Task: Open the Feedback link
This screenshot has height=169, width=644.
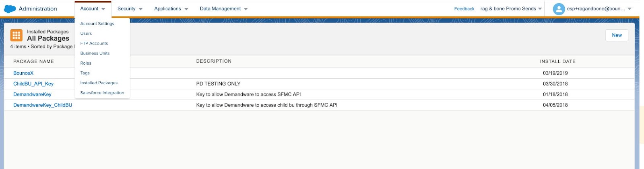Action: click(464, 9)
